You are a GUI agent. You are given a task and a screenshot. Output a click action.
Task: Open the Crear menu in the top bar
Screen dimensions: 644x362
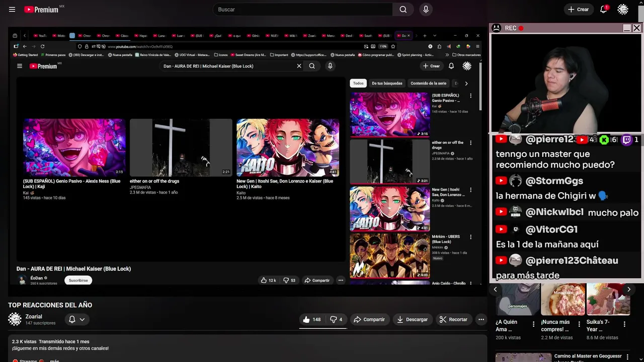pos(578,10)
